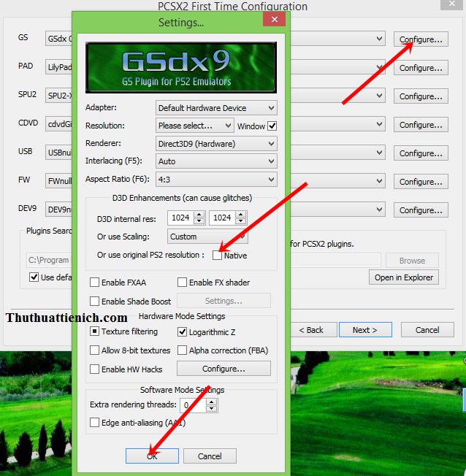Increase the Extra rendering threads value
The height and width of the screenshot is (476, 466).
pyautogui.click(x=211, y=402)
